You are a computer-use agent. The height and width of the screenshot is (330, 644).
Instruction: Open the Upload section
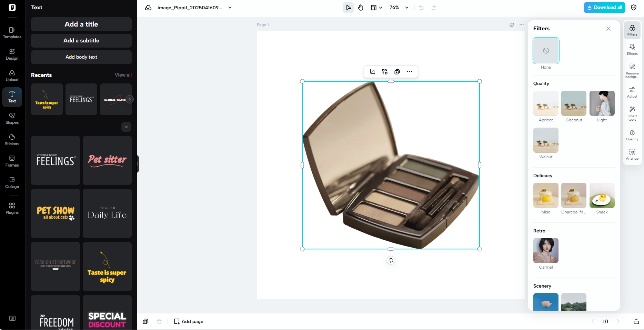pyautogui.click(x=12, y=76)
